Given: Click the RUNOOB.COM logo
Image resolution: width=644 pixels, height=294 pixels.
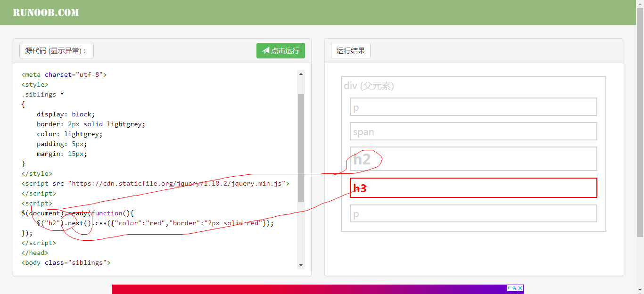Looking at the screenshot, I should 46,13.
